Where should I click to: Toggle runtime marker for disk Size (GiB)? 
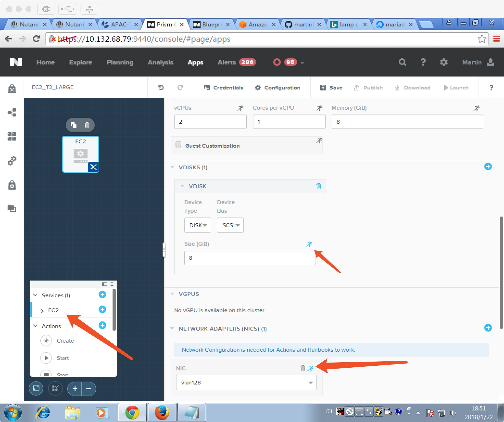[309, 244]
